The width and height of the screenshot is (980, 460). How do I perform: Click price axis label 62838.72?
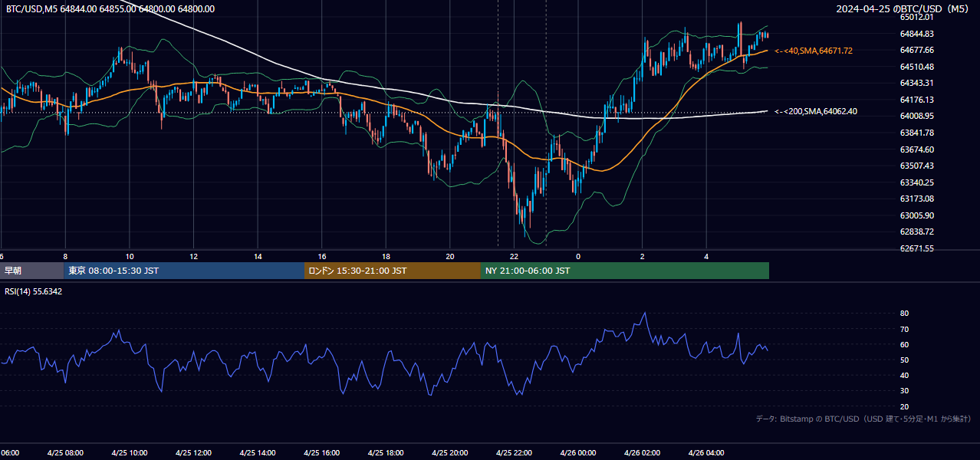[x=916, y=232]
